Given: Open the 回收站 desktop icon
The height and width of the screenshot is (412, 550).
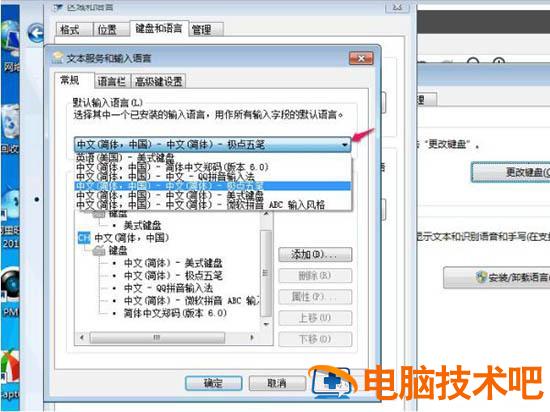Looking at the screenshot, I should click(x=10, y=130).
